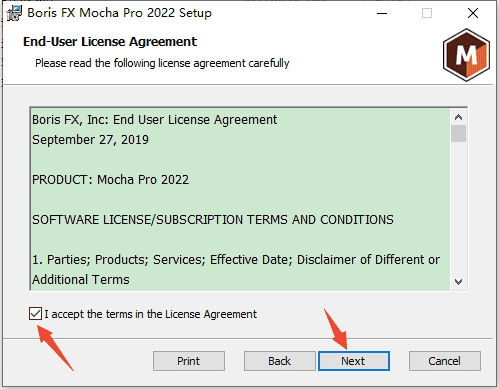
Task: Uncheck the accept terms checkbox
Action: (35, 314)
